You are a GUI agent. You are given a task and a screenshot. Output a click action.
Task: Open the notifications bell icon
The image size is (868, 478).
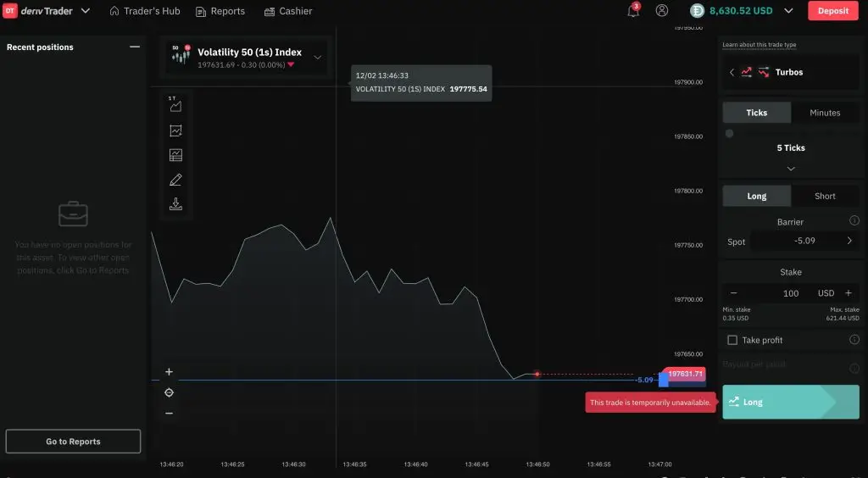[633, 10]
